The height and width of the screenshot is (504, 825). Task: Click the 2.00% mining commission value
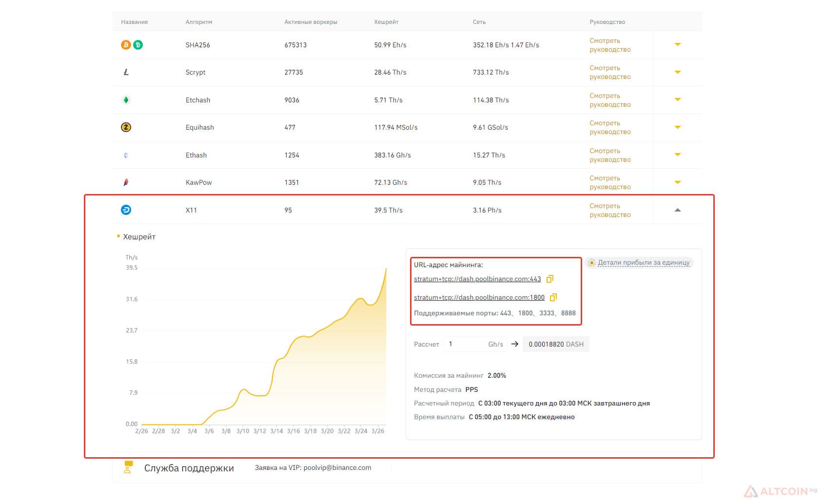(497, 375)
